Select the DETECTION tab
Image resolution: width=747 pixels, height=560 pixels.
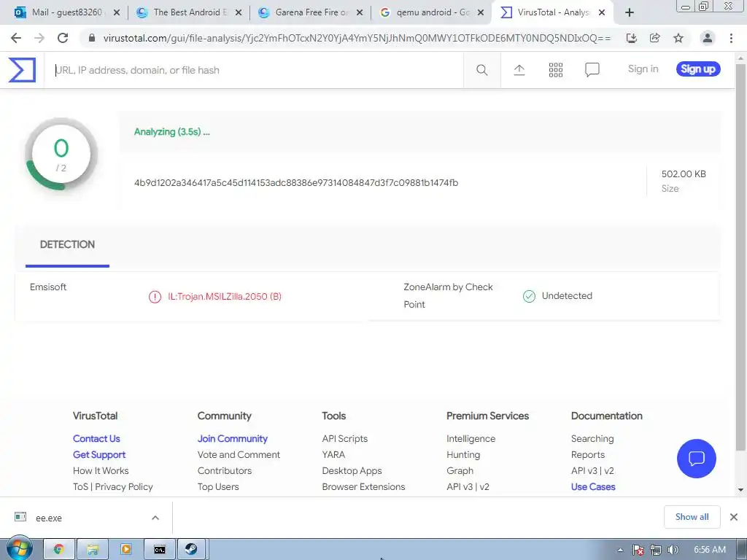point(67,245)
